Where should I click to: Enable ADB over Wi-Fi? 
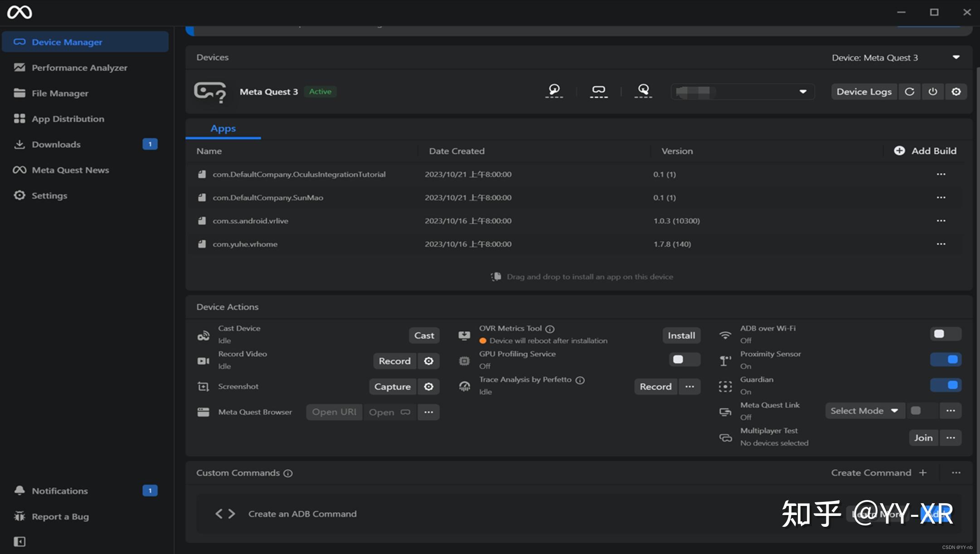coord(946,334)
